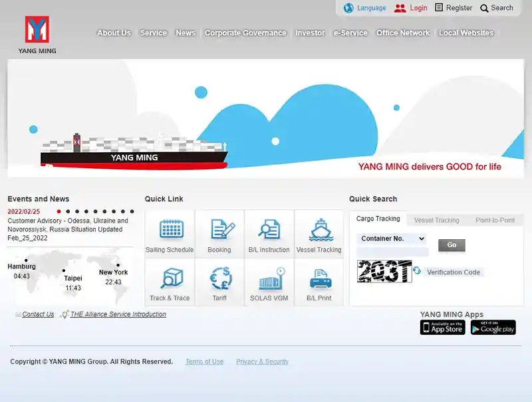
Task: Select the Vessel Tracking ship icon
Action: [x=321, y=229]
